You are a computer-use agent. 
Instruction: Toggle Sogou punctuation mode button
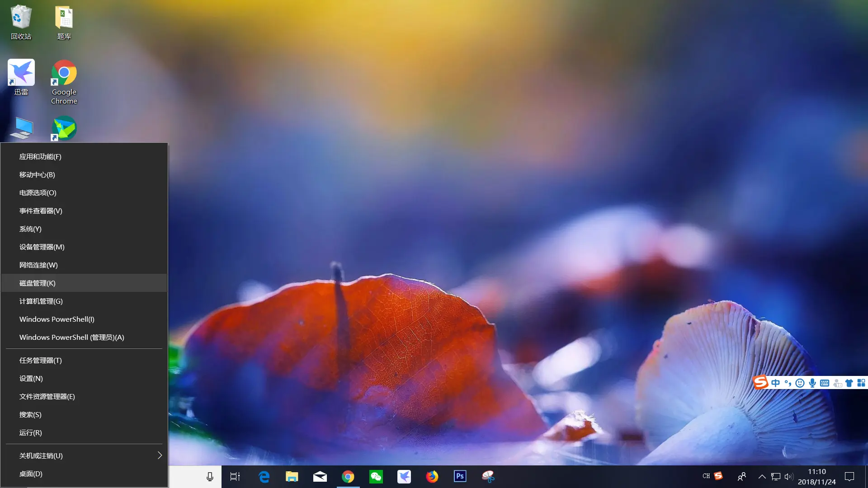(788, 383)
